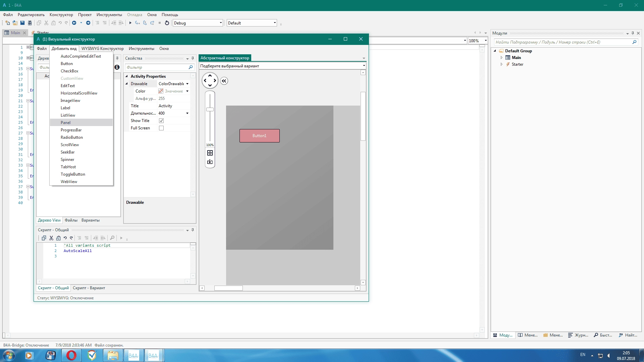
Task: Open the Инструменты menu in designer window
Action: pos(142,49)
